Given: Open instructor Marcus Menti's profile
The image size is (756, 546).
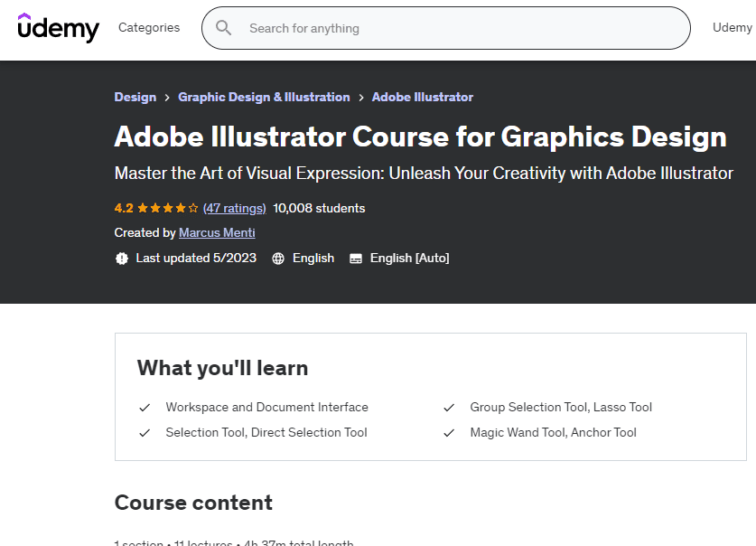Looking at the screenshot, I should tap(217, 233).
